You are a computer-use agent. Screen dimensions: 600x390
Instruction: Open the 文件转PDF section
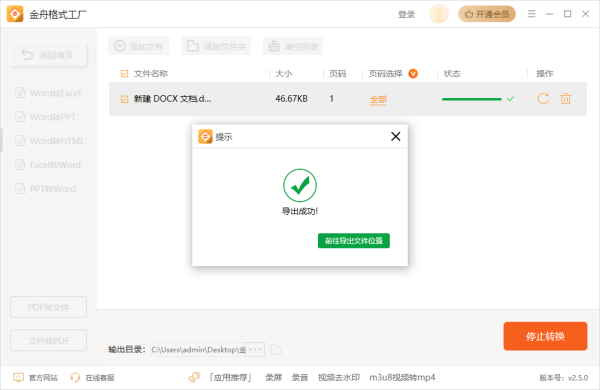tap(49, 340)
